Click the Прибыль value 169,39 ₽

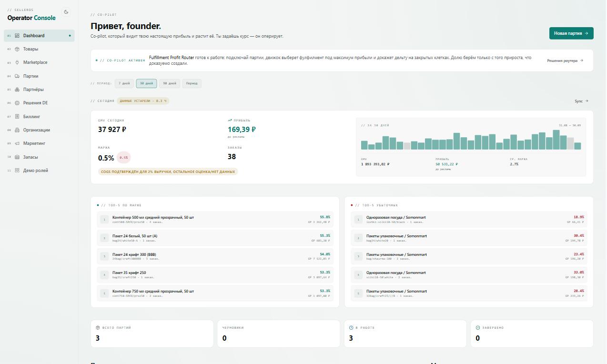click(x=242, y=130)
